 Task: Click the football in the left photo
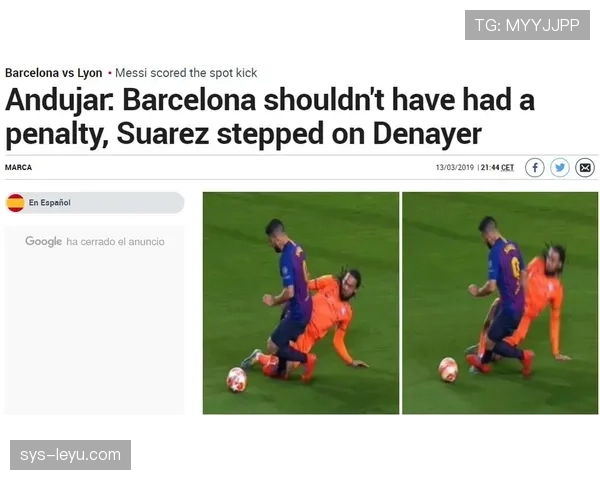click(x=237, y=379)
